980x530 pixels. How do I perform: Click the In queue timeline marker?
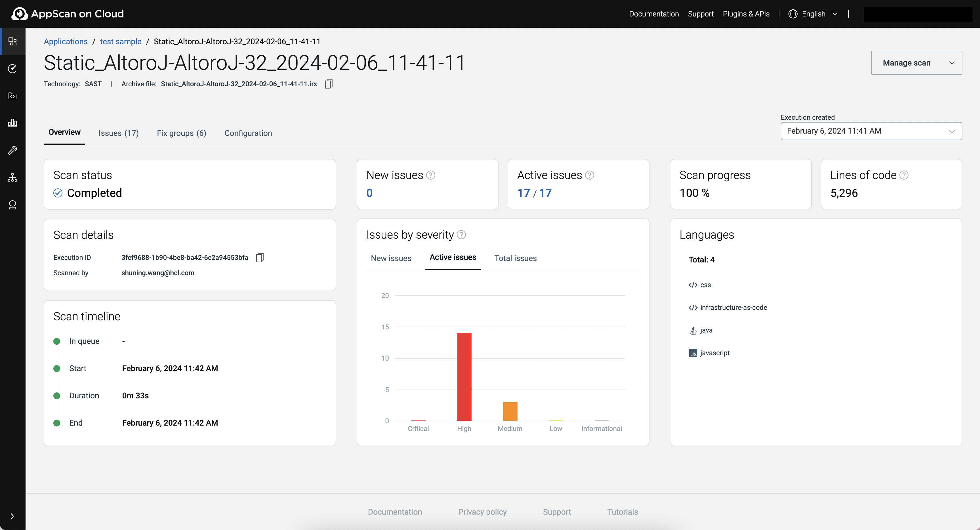57,341
